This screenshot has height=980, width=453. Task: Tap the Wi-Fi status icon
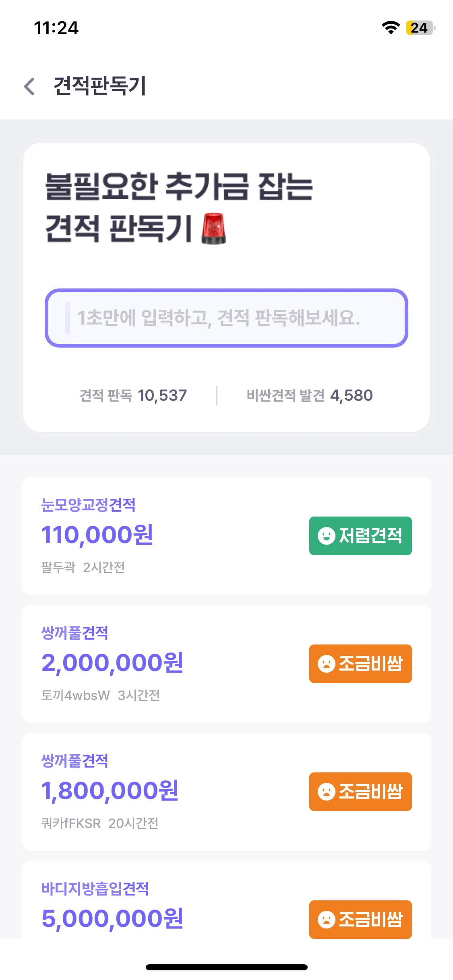390,28
